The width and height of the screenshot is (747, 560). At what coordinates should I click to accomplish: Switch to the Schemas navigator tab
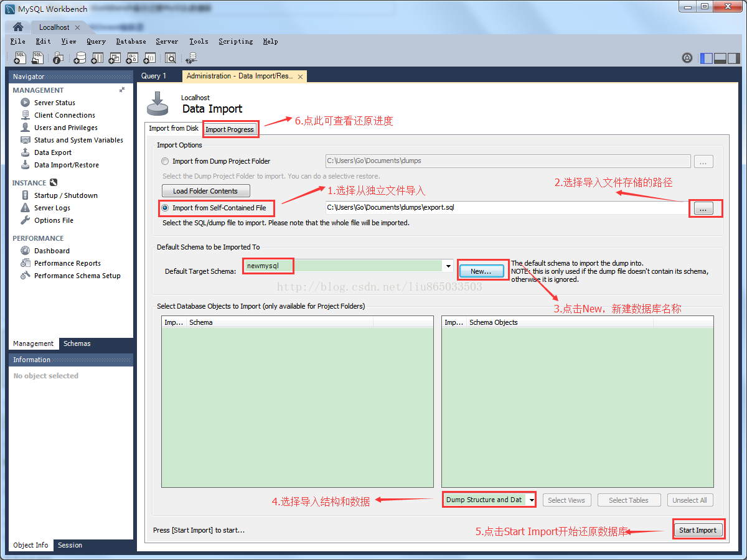pyautogui.click(x=77, y=343)
